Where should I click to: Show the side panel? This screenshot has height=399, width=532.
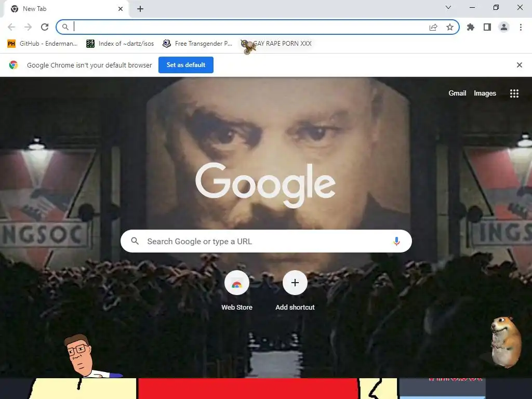(487, 27)
